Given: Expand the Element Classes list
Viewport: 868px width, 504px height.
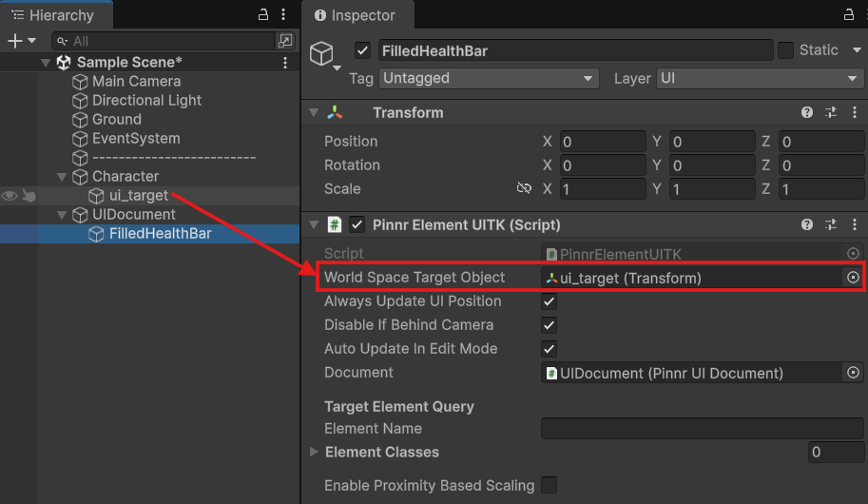Looking at the screenshot, I should click(314, 453).
